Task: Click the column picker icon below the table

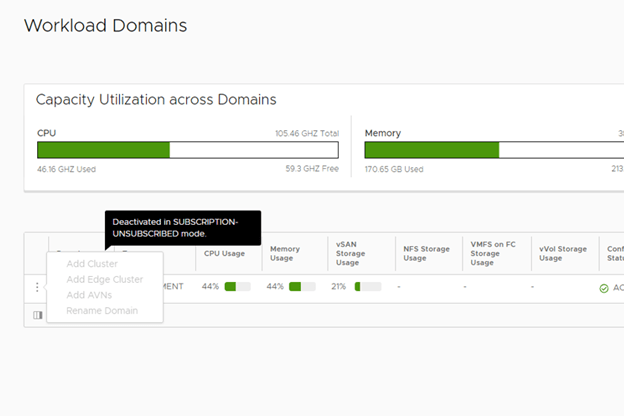Action: [37, 315]
